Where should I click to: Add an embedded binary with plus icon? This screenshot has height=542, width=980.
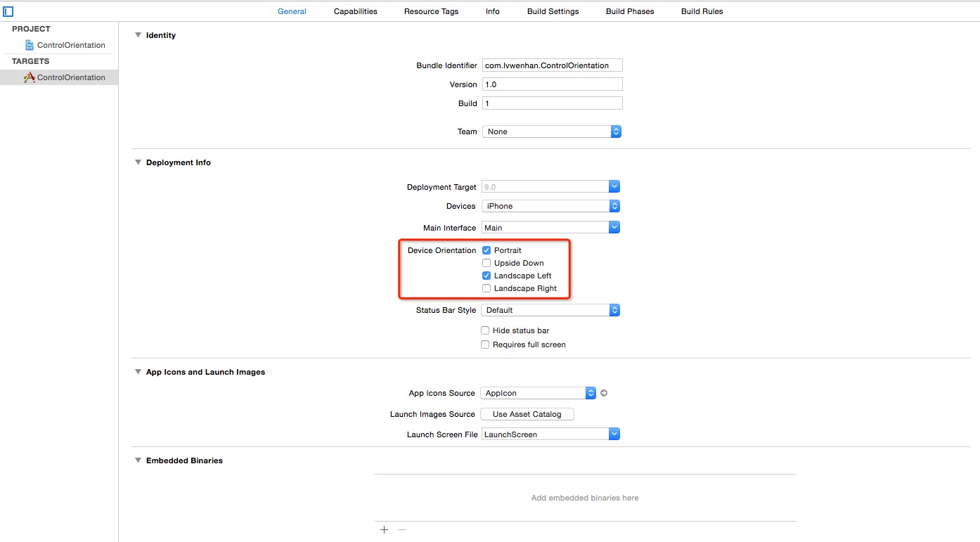pyautogui.click(x=384, y=529)
